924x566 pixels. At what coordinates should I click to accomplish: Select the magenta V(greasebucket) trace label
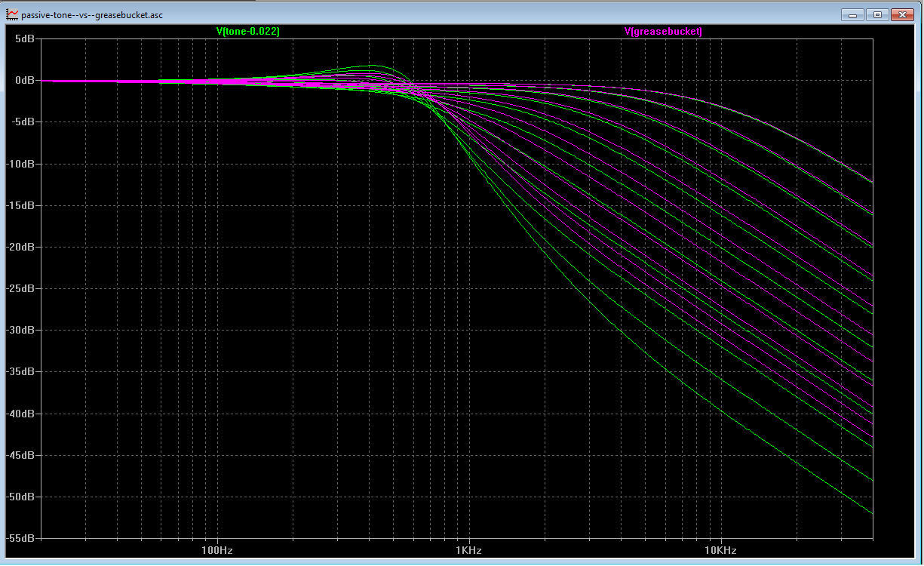tap(663, 32)
